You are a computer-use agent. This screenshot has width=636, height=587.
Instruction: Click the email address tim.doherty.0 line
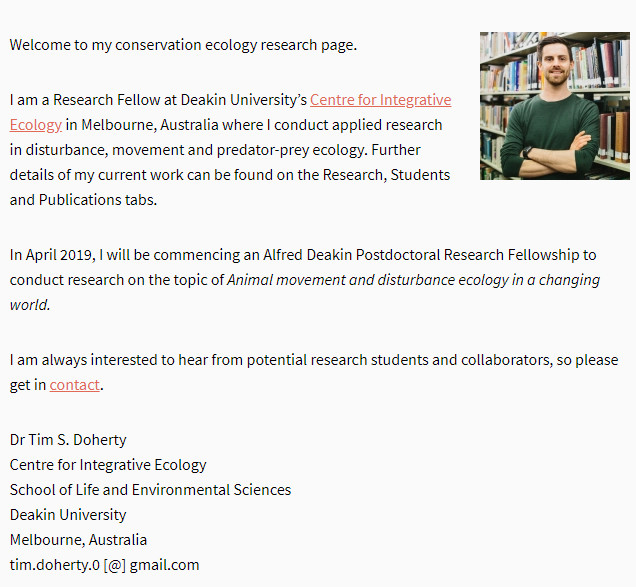click(104, 565)
